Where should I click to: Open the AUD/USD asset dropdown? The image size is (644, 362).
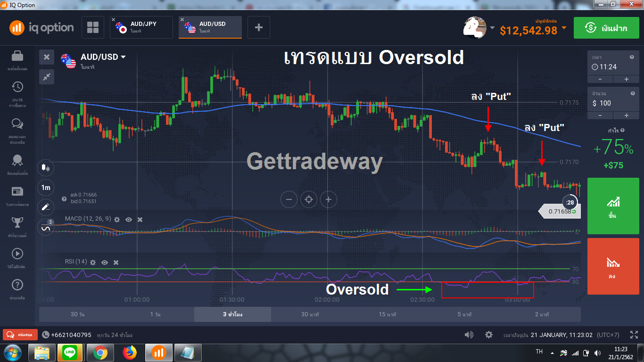103,57
